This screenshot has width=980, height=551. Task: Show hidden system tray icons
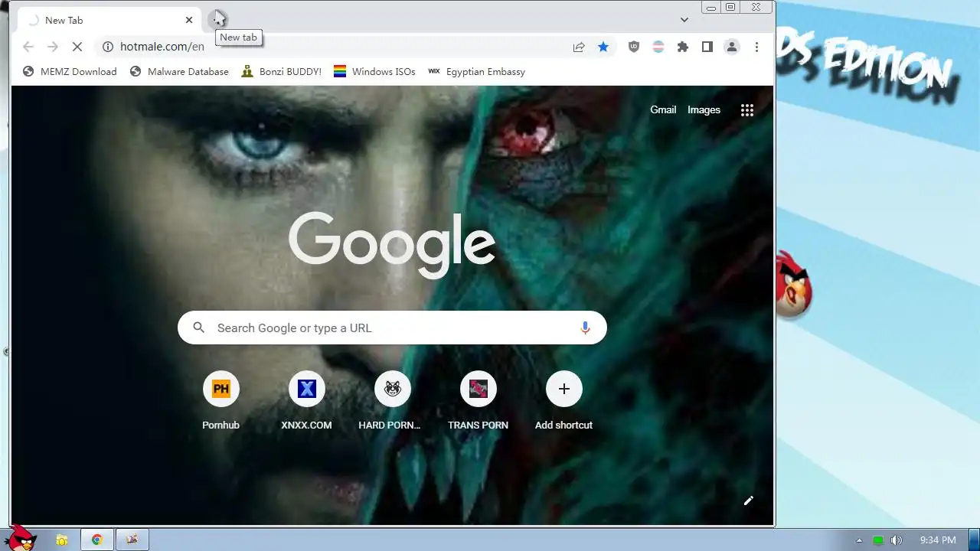pyautogui.click(x=859, y=540)
